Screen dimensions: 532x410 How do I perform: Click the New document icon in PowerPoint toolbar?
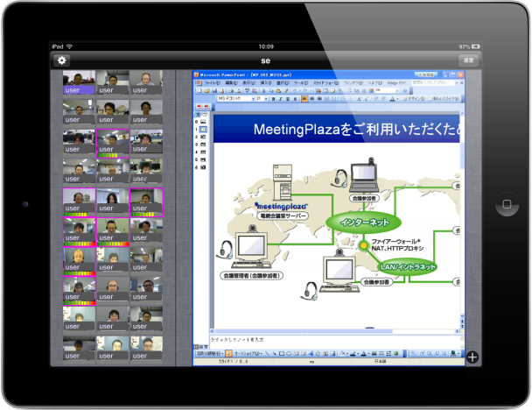[x=199, y=91]
